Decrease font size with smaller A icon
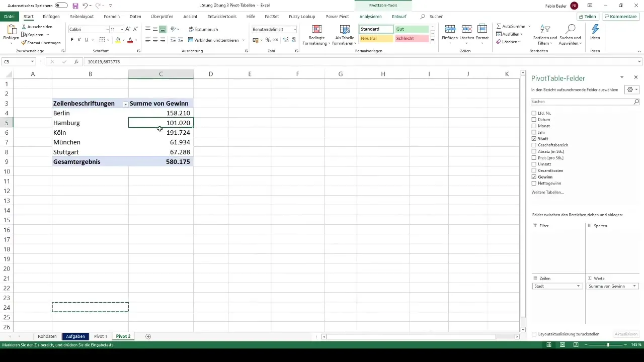Viewport: 644px width, 362px height. [x=135, y=30]
